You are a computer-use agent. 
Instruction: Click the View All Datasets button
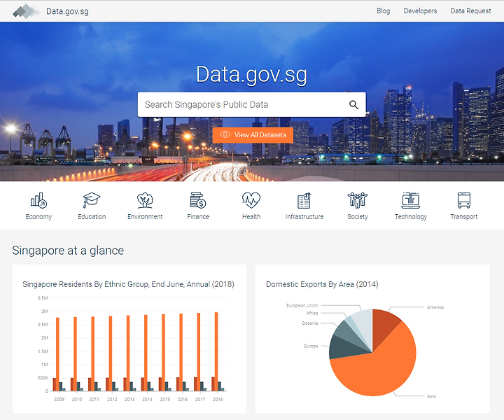[253, 135]
